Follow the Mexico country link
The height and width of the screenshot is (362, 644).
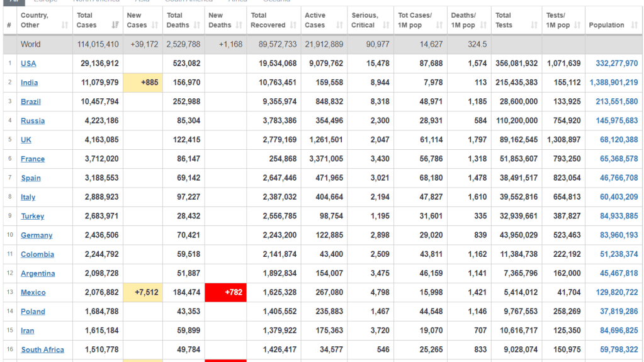33,293
